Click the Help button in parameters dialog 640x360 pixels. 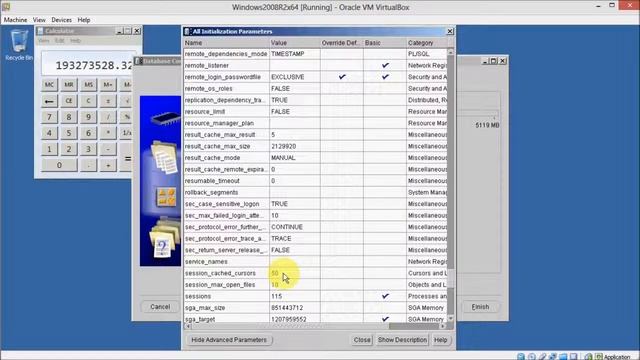[440, 340]
